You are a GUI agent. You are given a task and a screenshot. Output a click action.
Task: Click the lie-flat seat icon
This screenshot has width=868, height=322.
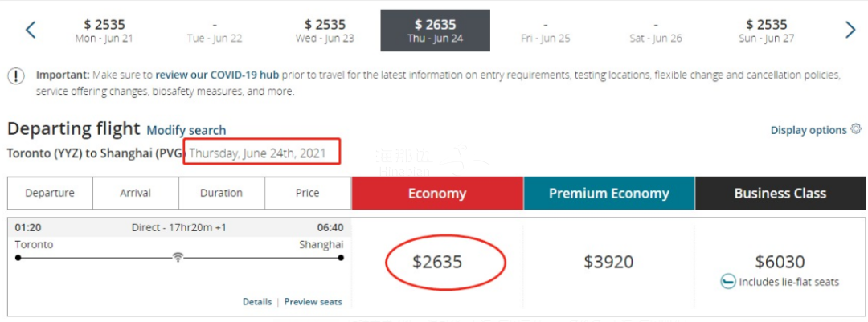[728, 282]
